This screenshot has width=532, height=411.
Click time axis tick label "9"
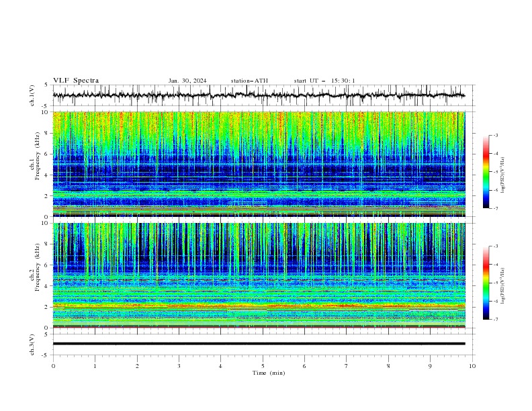click(430, 366)
